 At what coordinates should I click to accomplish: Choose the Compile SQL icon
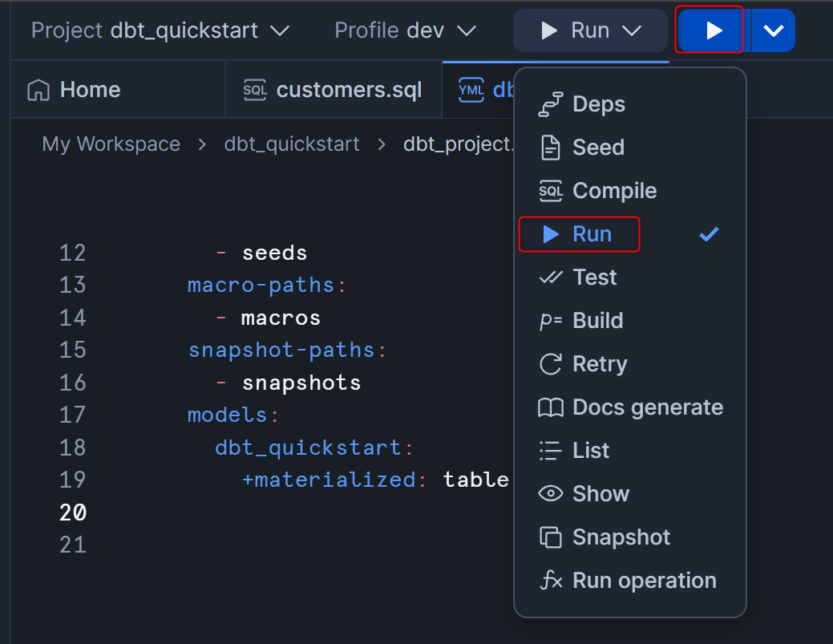pos(550,191)
